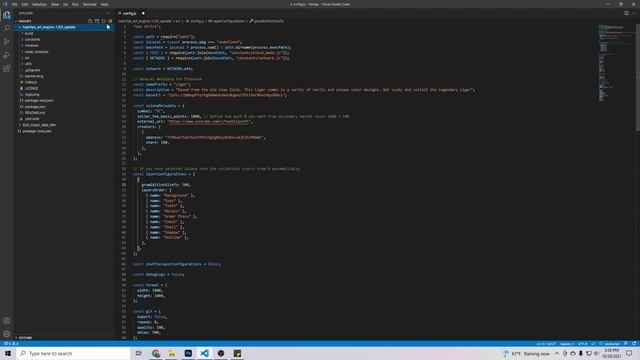Viewport: 640px width, 360px height.
Task: Open the Manage gear in activity bar
Action: tap(7, 334)
